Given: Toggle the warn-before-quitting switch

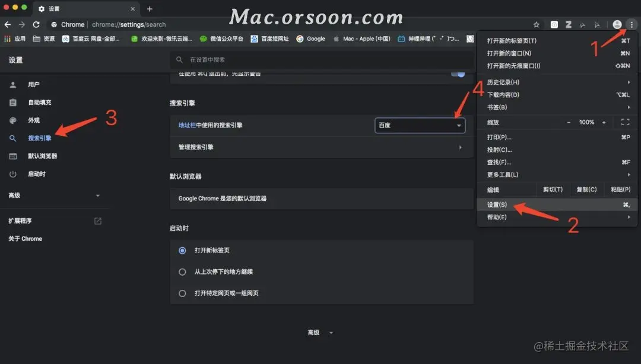Looking at the screenshot, I should pyautogui.click(x=458, y=74).
